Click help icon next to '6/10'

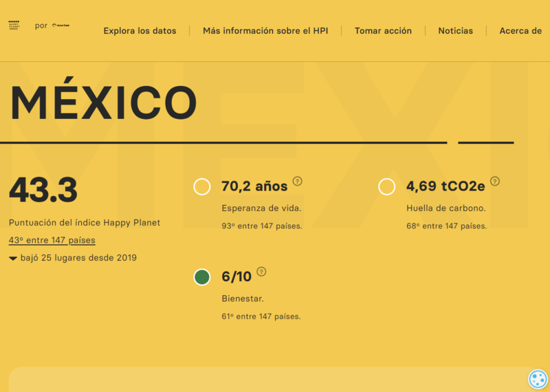(x=261, y=272)
